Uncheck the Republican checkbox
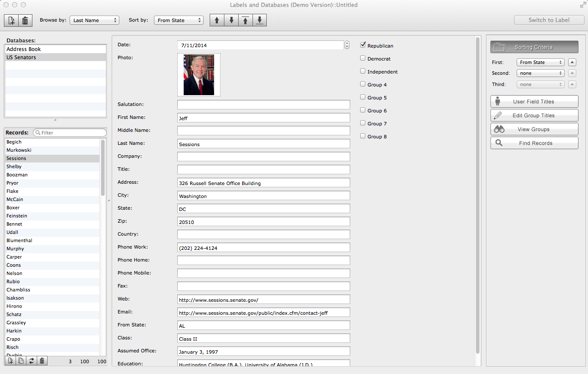588x374 pixels. (363, 45)
